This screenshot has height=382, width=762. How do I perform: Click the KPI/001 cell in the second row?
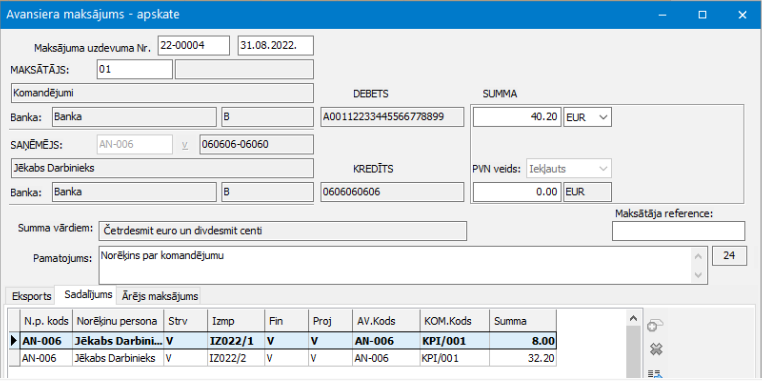tap(454, 358)
